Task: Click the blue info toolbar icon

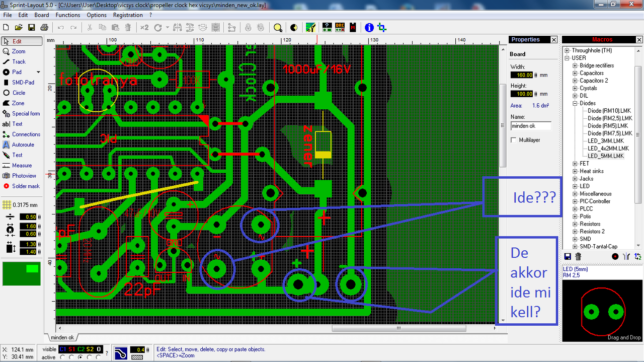Action: pos(369,27)
